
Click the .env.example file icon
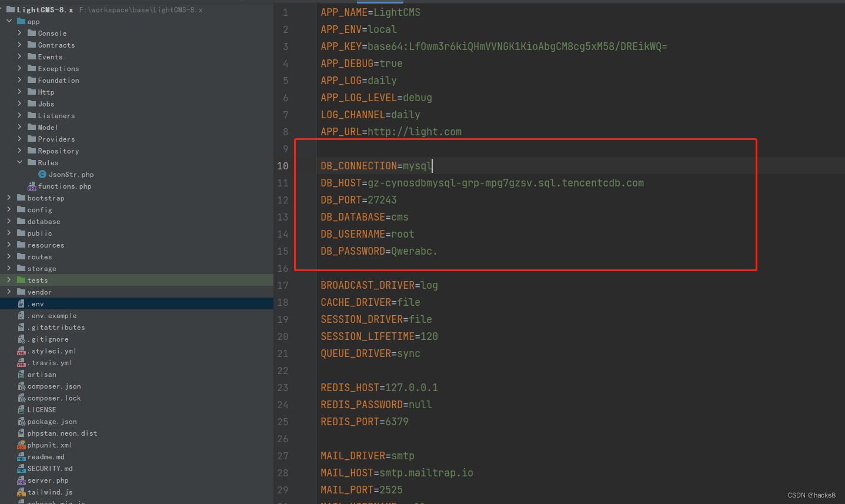[x=21, y=315]
